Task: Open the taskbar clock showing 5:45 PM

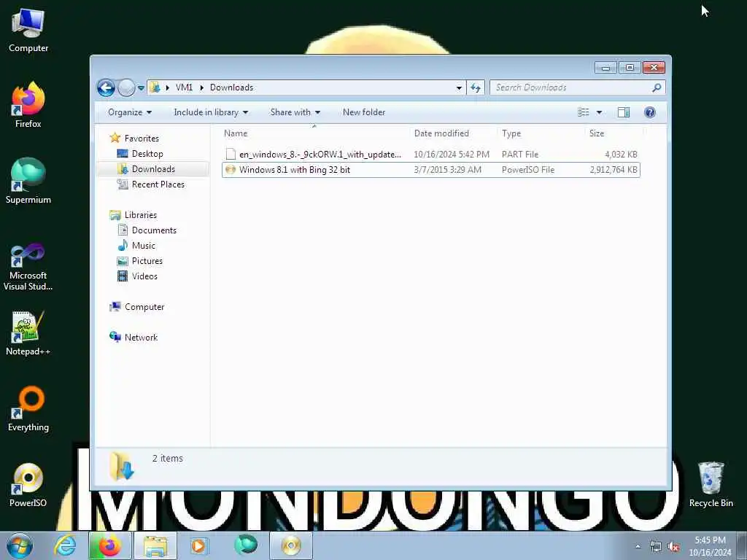Action: pyautogui.click(x=710, y=546)
